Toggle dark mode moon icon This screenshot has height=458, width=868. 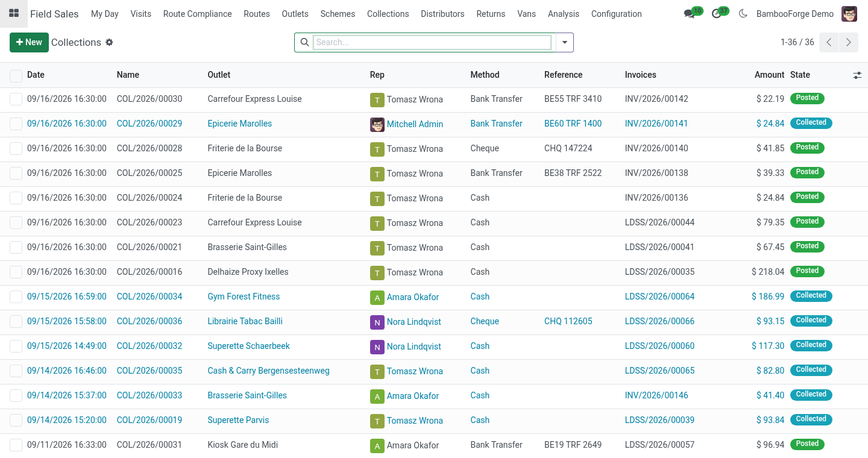(743, 14)
